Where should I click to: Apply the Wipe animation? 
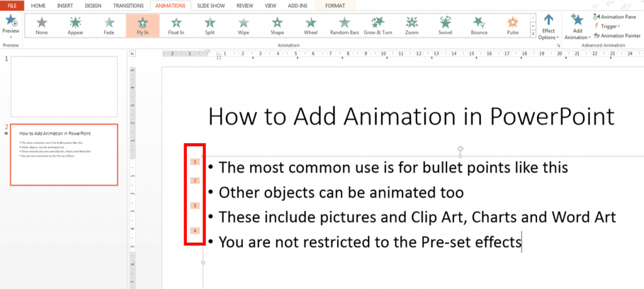point(243,26)
